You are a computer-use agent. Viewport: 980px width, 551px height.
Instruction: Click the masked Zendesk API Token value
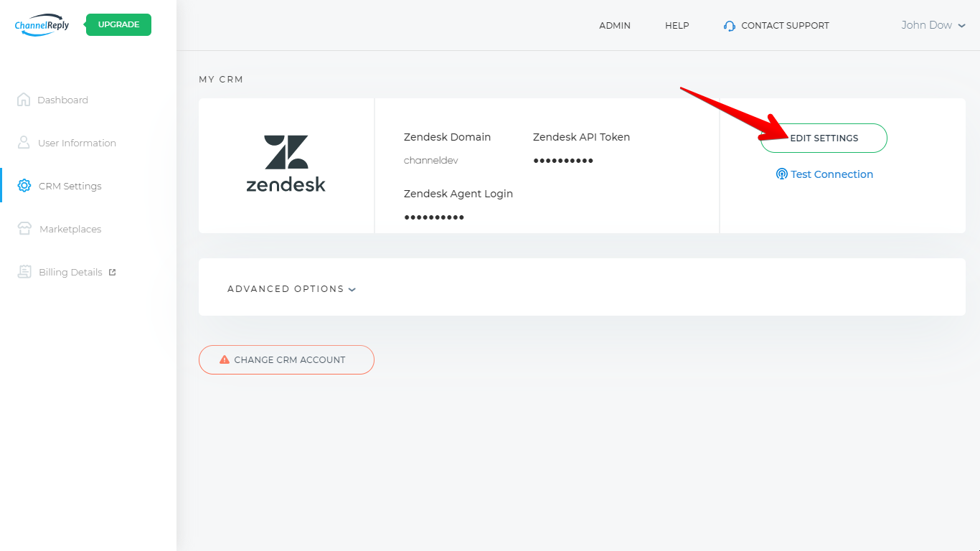click(x=563, y=161)
